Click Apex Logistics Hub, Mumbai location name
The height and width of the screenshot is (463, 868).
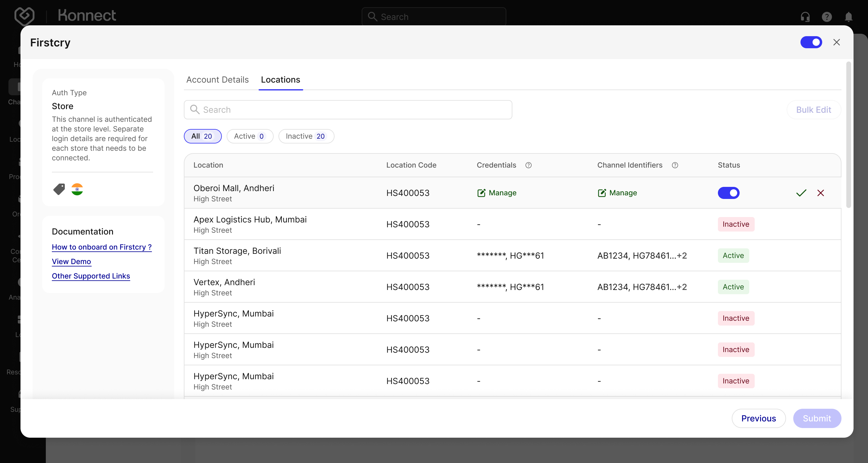point(250,219)
